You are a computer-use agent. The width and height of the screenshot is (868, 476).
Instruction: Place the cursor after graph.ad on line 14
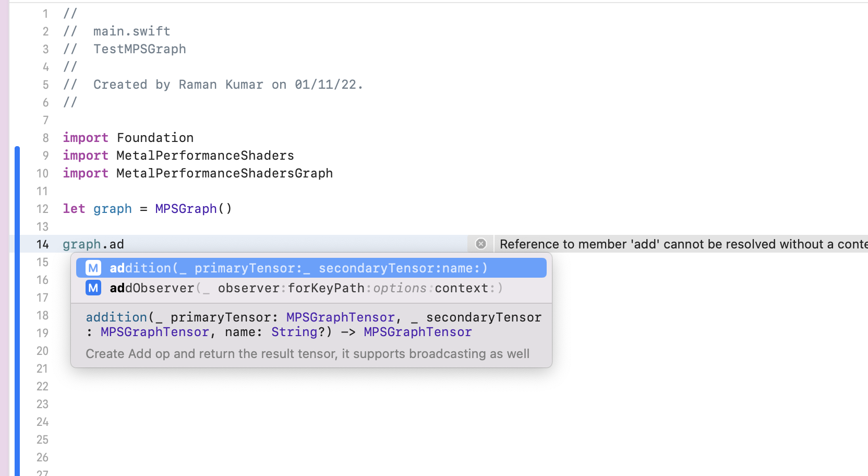125,244
